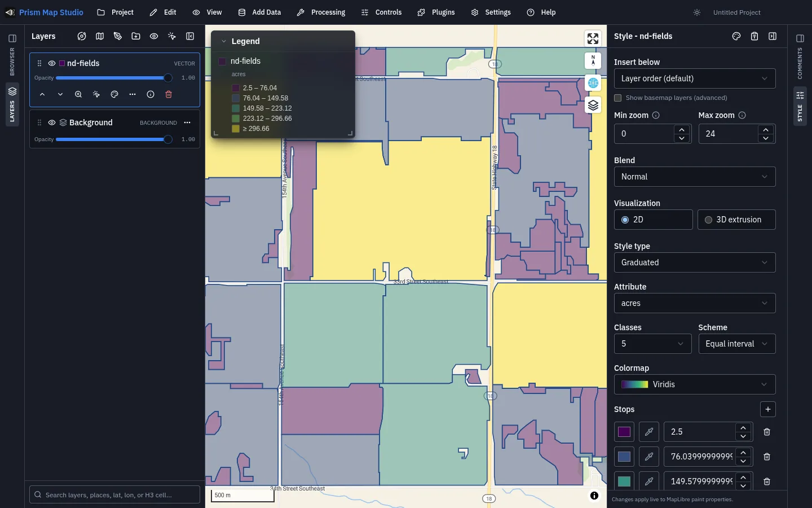Open the Add Data menu
Screen dimensions: 812x508
tap(259, 12)
